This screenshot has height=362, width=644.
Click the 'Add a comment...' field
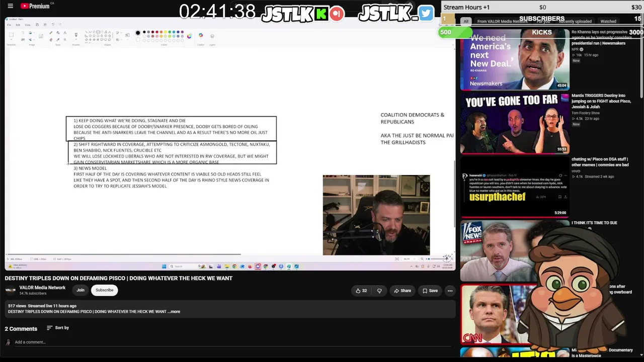click(x=234, y=342)
